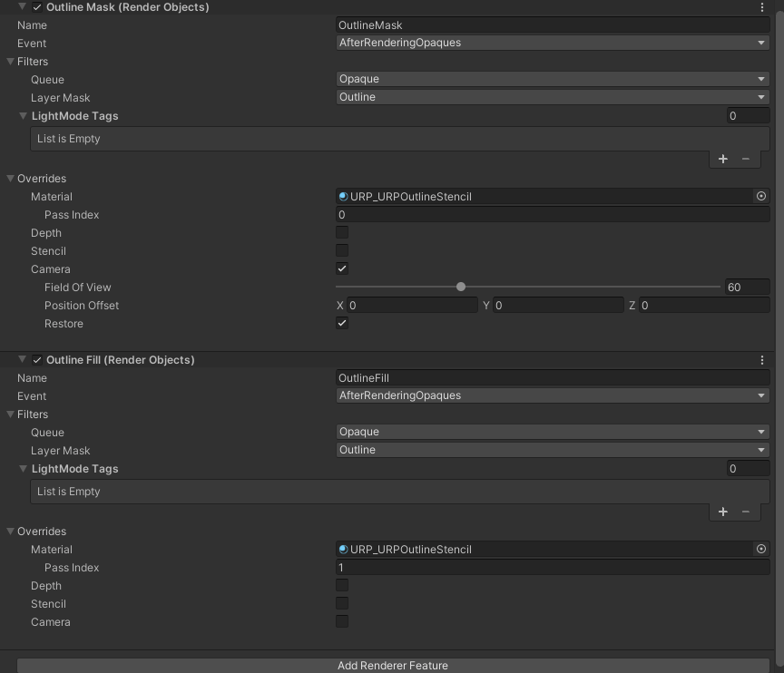Click minus to remove Outline Mask LightMode tag
This screenshot has height=673, width=784.
(746, 159)
